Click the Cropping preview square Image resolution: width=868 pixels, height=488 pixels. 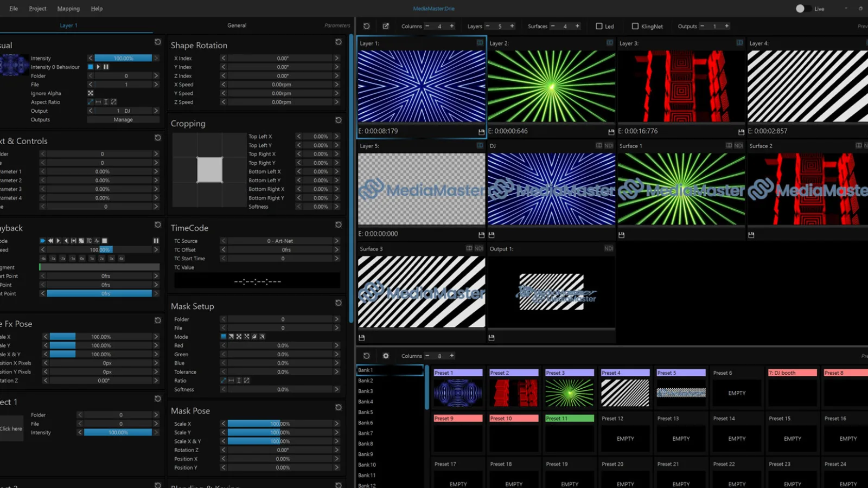(209, 170)
